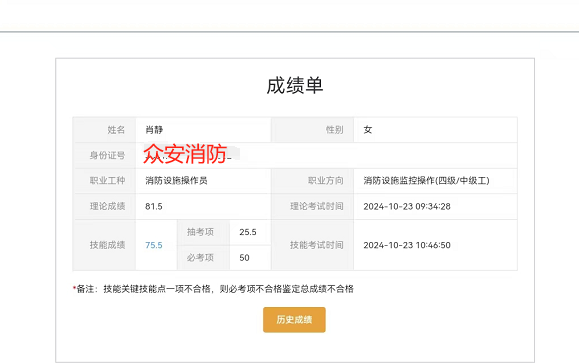Image resolution: width=579 pixels, height=363 pixels.
Task: Click the 身份证号 label cell
Action: [x=105, y=155]
